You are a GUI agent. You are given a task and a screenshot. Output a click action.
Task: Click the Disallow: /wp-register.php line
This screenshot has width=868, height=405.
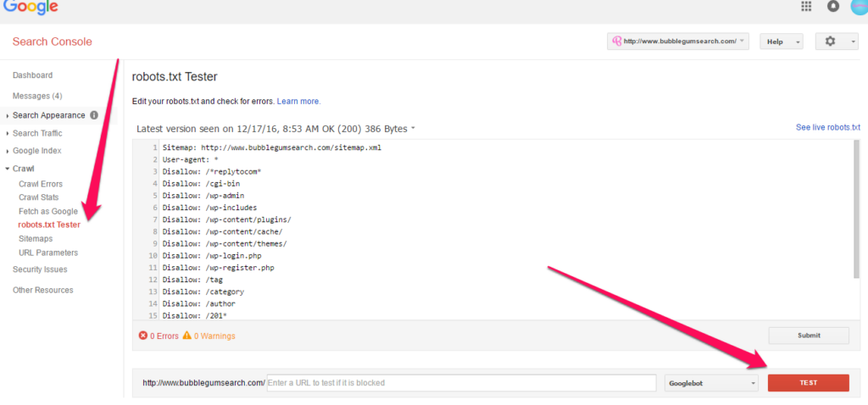(x=218, y=268)
